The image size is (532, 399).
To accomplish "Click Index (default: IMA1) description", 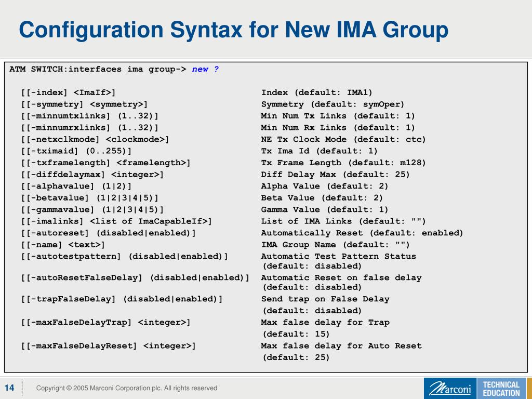I will point(316,92).
